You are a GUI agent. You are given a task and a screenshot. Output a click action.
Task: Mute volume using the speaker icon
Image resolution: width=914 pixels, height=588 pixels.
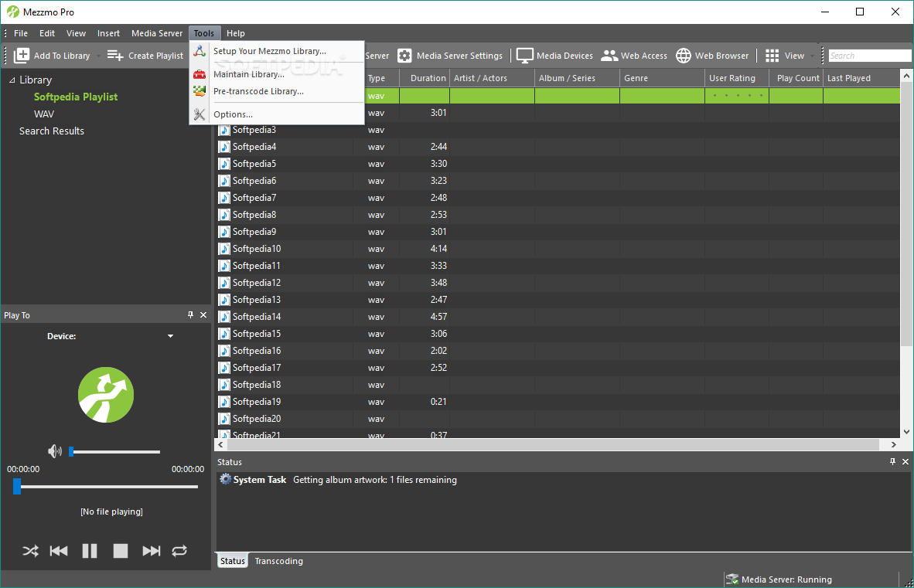(55, 451)
